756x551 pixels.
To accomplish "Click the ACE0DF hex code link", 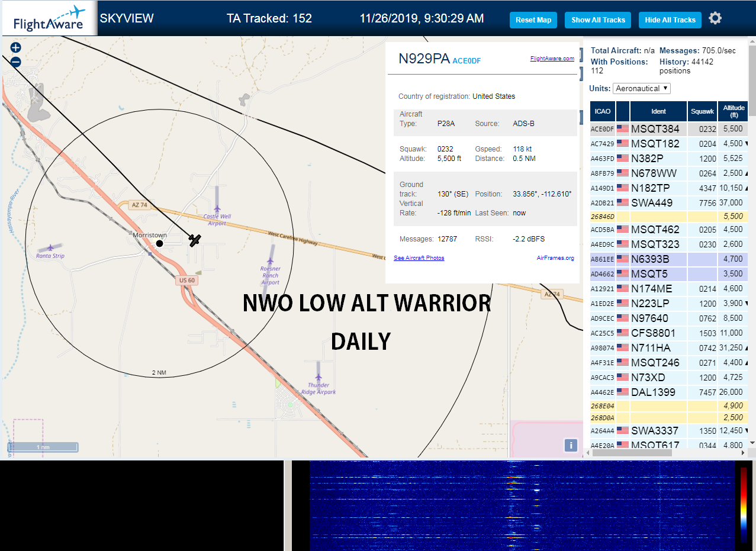I will point(467,60).
